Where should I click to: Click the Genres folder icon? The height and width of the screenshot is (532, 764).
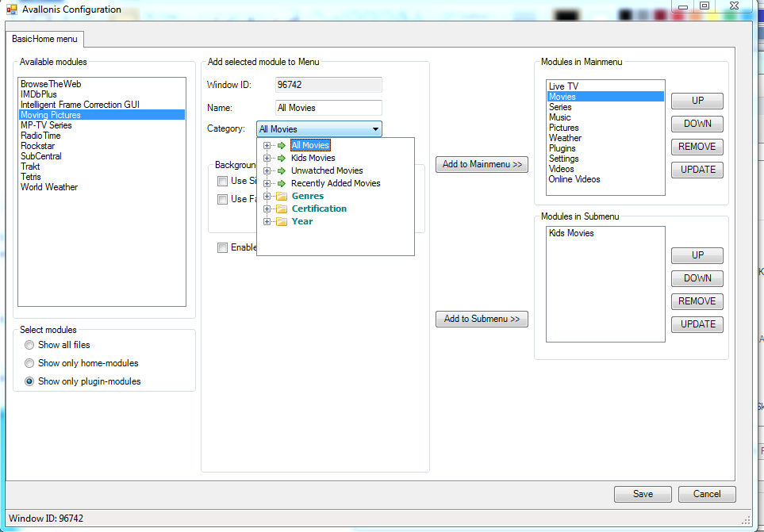click(282, 196)
